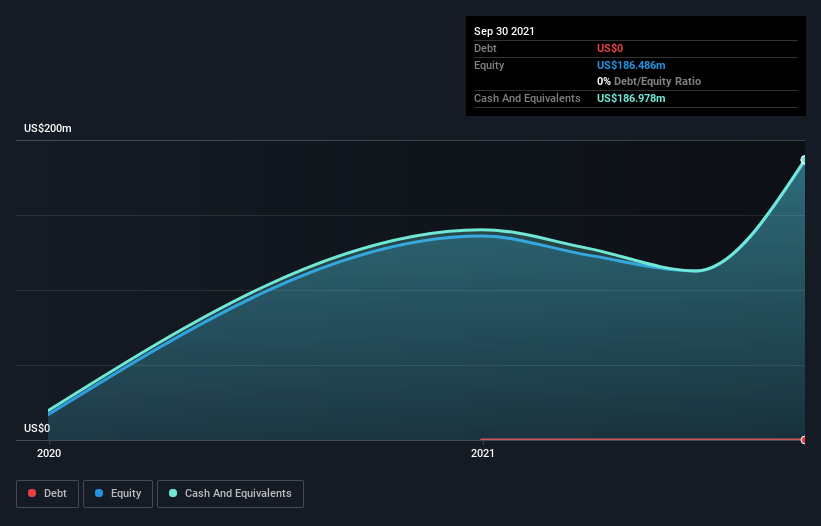The image size is (821, 526).
Task: Select the teal data point marker at chart's end
Action: pyautogui.click(x=804, y=160)
